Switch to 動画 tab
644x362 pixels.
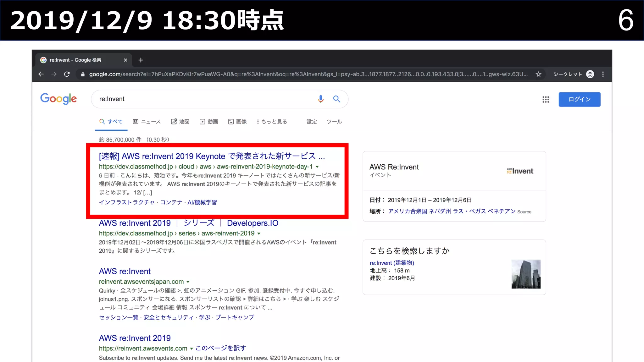coord(209,122)
